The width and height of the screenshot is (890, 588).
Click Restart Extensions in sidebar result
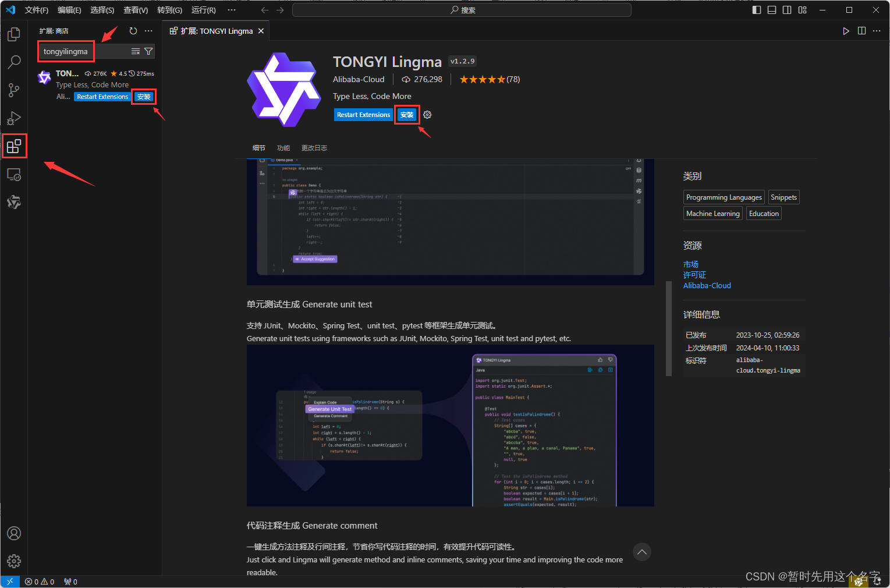(x=102, y=97)
